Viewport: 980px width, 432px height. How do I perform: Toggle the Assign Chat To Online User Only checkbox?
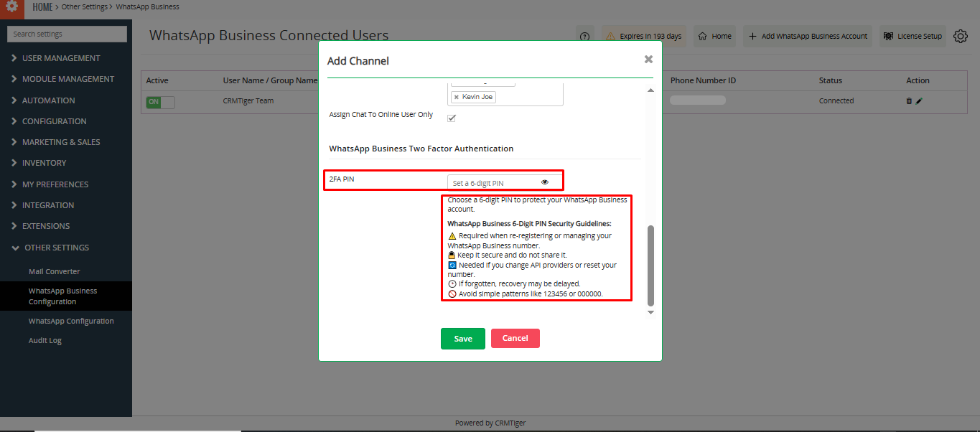tap(452, 118)
